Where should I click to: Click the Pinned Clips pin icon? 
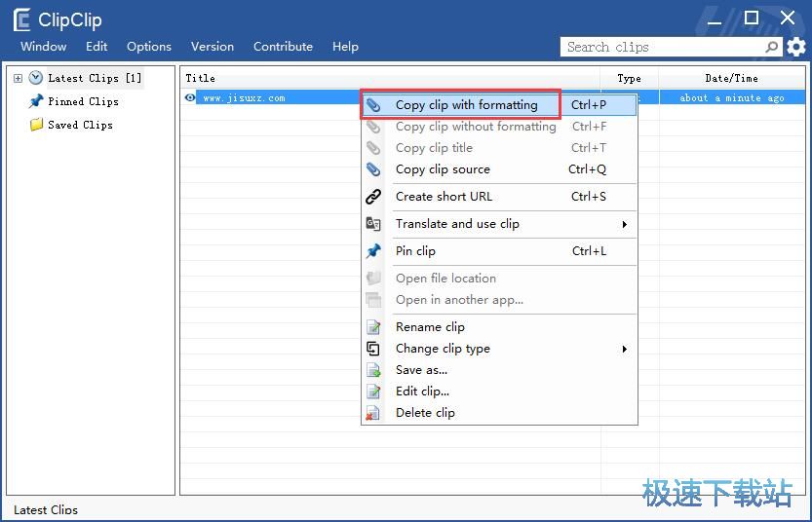[36, 101]
